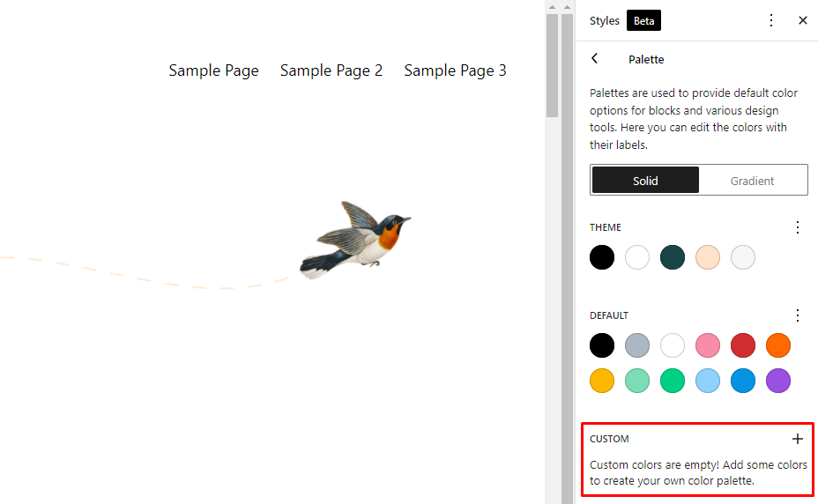
Task: Open the Sample Page 2 menu link
Action: [x=331, y=70]
